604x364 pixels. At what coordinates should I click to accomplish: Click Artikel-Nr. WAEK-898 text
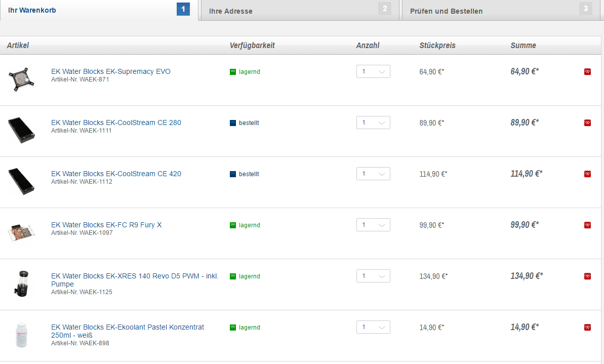coord(80,343)
